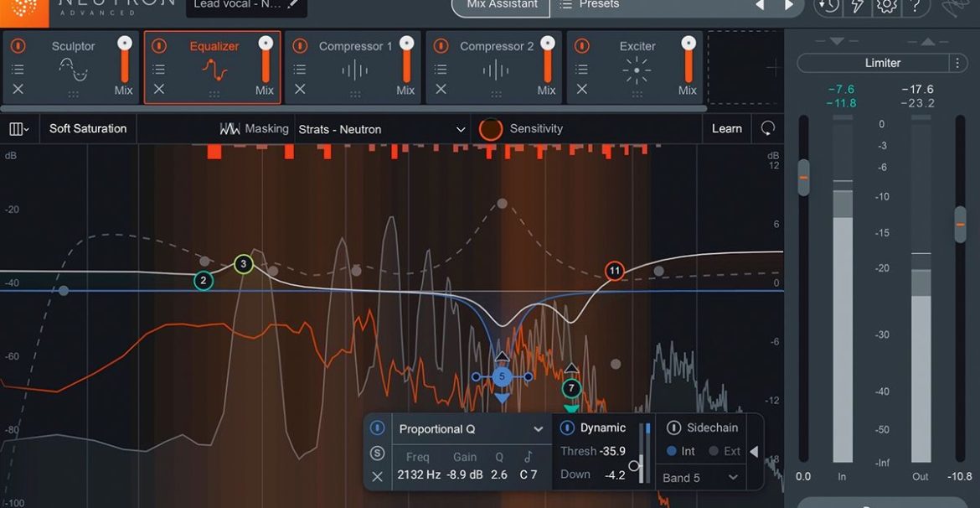Toggle the Sculptor module power button

coord(18,45)
